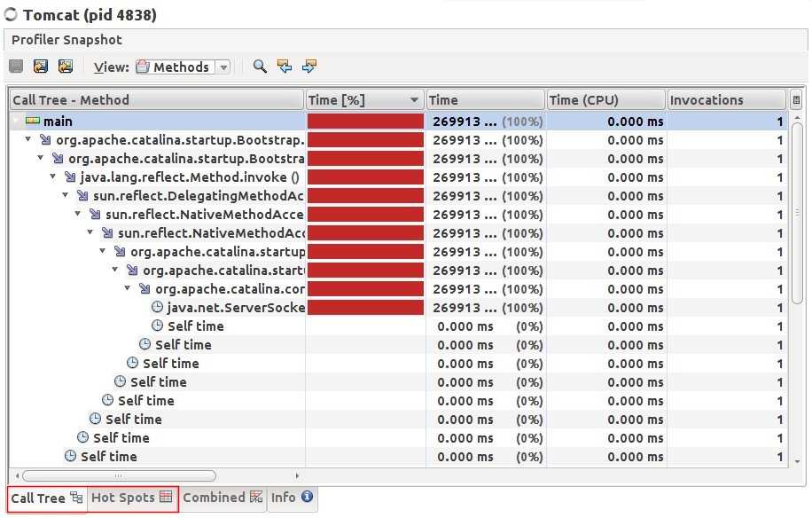Screen dimensions: 812x518
Task: Click the red time bar in main row
Action: tap(365, 122)
